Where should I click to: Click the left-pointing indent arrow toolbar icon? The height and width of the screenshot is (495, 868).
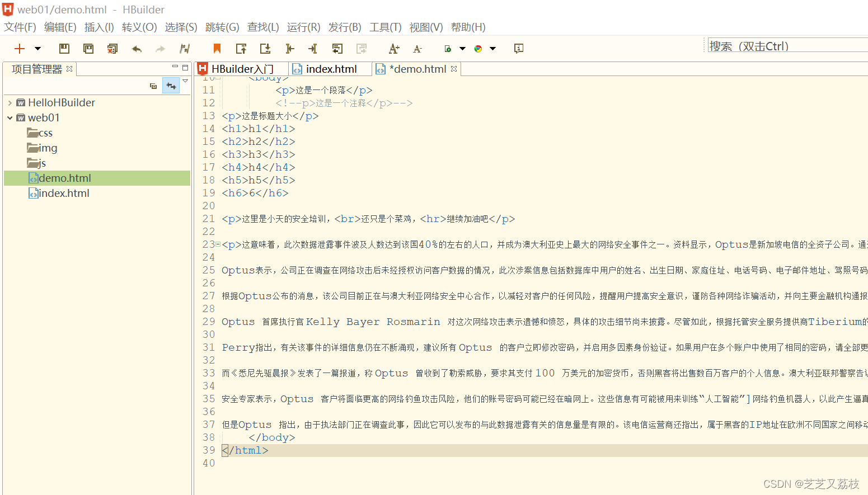coord(289,49)
